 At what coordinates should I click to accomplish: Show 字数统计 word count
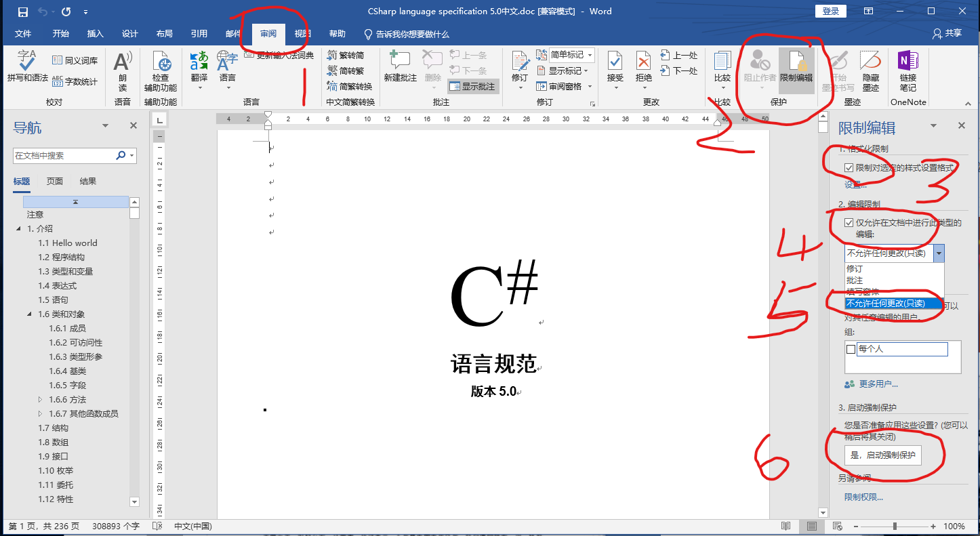(75, 82)
